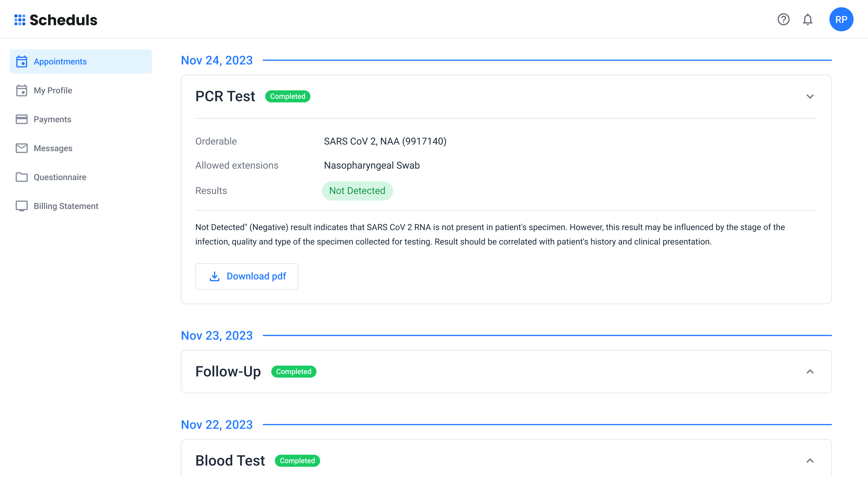Image resolution: width=868 pixels, height=477 pixels.
Task: Open the notifications bell
Action: point(808,19)
